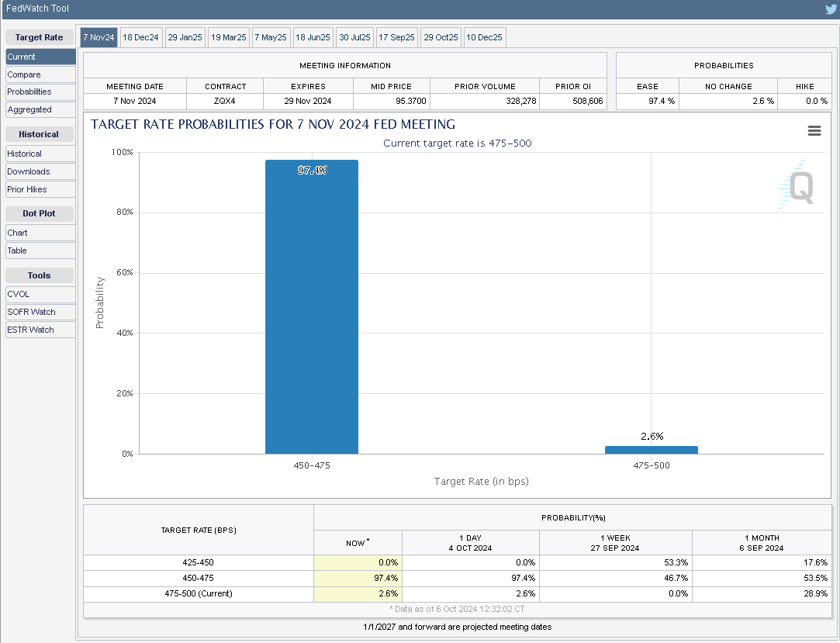Image resolution: width=840 pixels, height=643 pixels.
Task: Click the FedWatch Tool header title
Action: point(37,9)
